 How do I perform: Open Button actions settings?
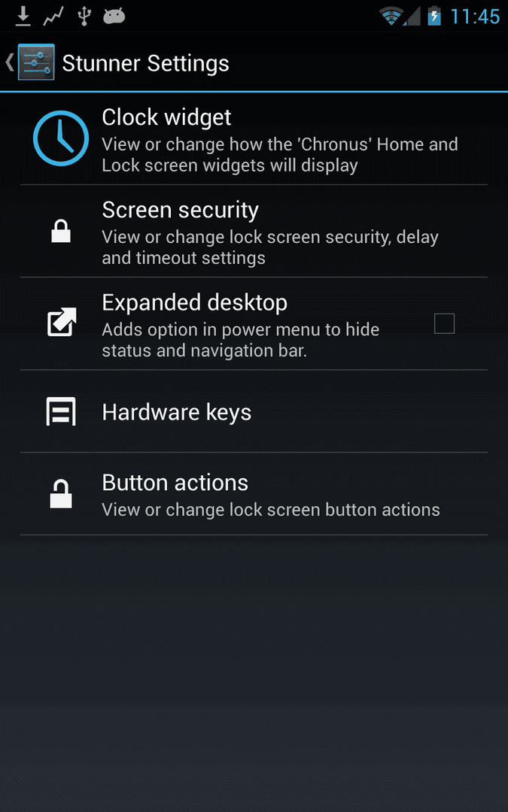tap(254, 493)
